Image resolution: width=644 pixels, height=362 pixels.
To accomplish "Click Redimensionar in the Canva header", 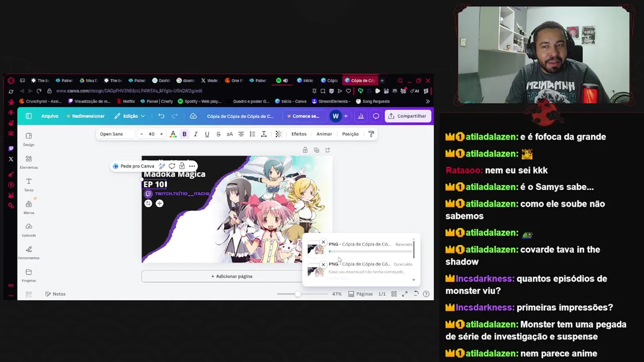I will pyautogui.click(x=85, y=116).
